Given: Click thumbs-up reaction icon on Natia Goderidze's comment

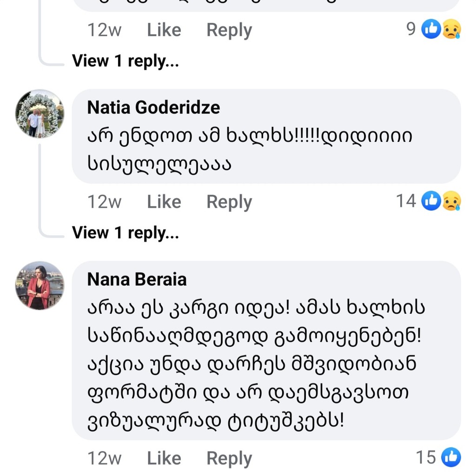Looking at the screenshot, I should (431, 201).
